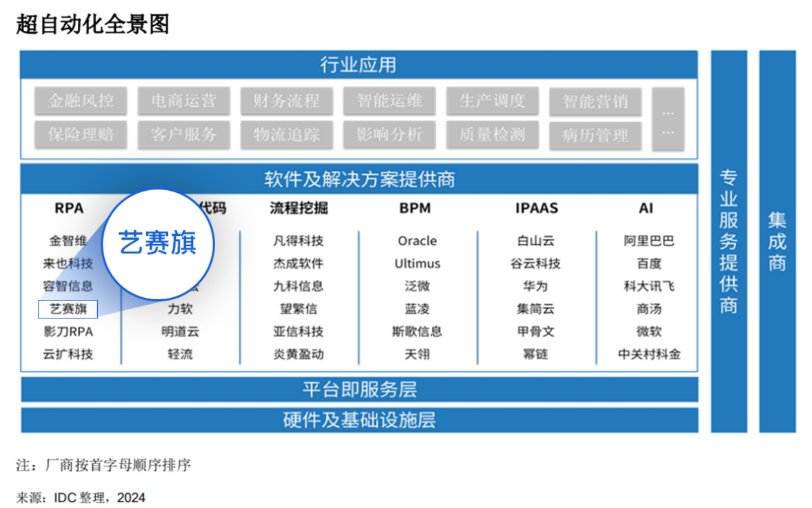Select 幂链 vendor name
This screenshot has height=508, width=812.
point(536,354)
